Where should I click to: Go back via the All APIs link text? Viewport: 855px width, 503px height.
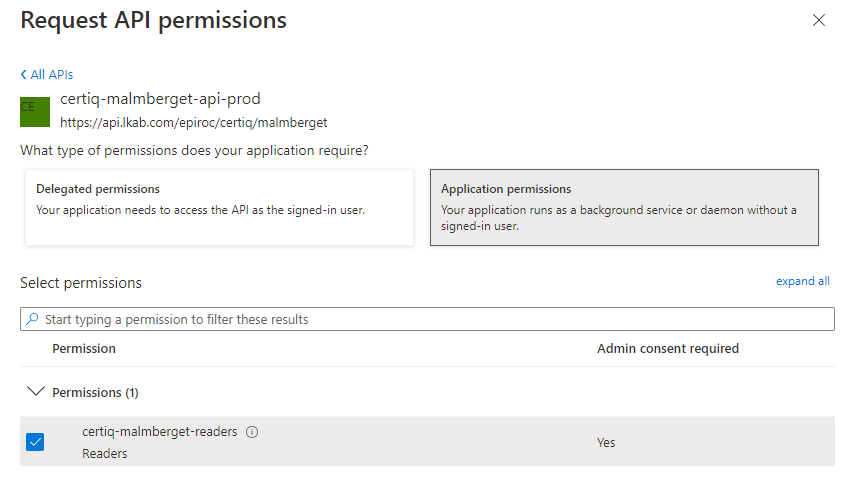(x=52, y=75)
